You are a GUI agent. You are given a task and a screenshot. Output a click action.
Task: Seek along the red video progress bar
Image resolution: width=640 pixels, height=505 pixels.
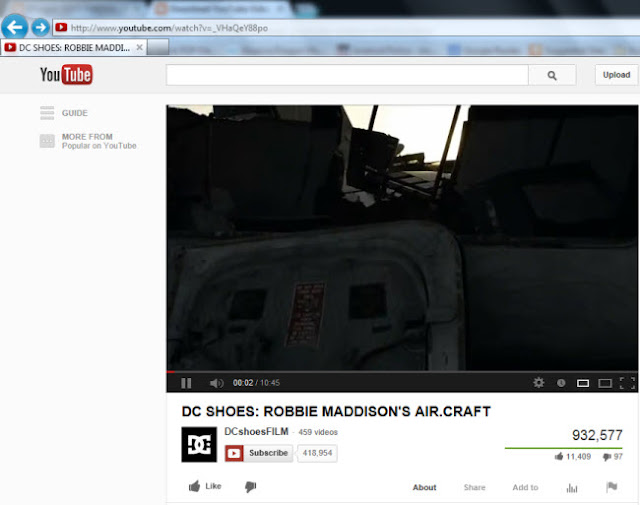402,372
